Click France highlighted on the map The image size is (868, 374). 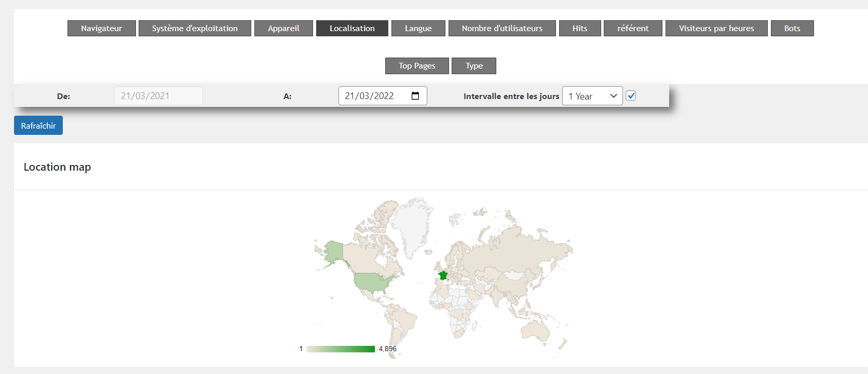tap(443, 275)
